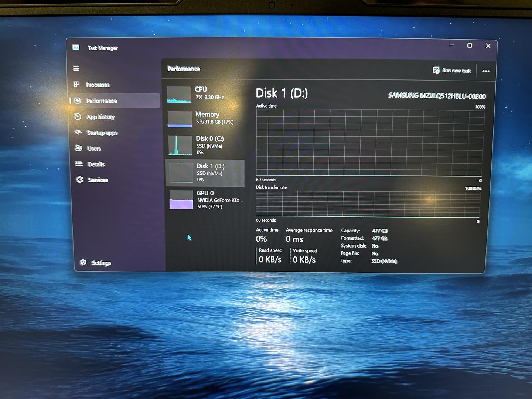Select the Memory usage thumbnail

click(x=180, y=119)
